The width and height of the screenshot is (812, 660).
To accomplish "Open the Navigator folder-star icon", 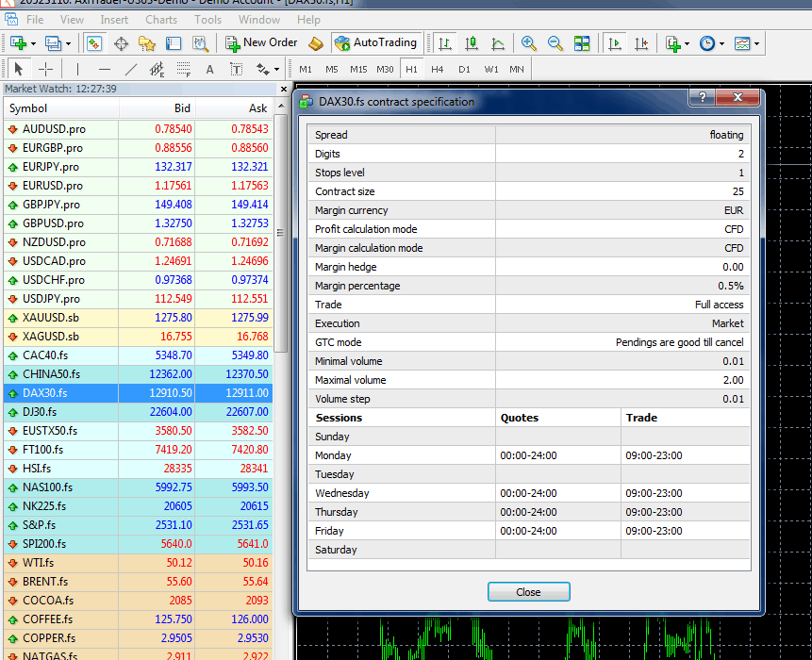I will click(147, 43).
